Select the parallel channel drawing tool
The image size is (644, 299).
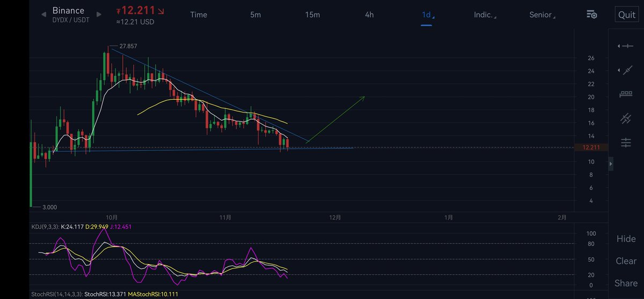point(626,118)
